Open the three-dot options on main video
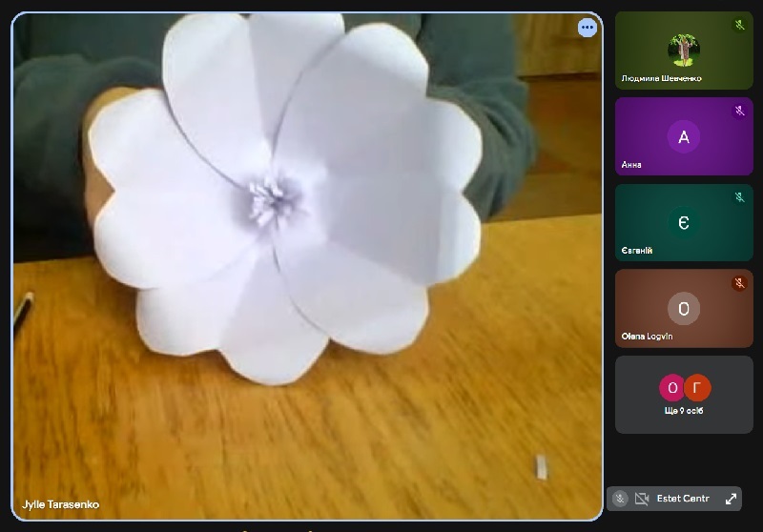Screen dimensions: 763x532 point(587,28)
